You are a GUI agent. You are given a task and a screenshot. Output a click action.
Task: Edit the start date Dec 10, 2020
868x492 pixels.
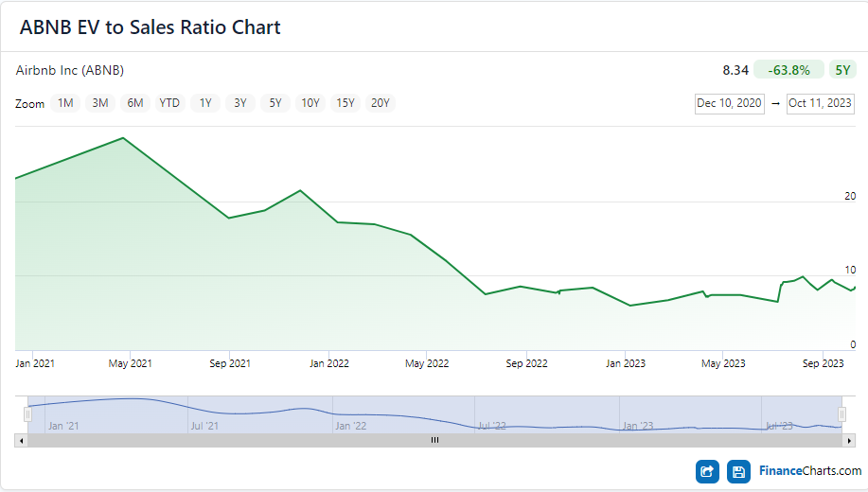point(730,103)
